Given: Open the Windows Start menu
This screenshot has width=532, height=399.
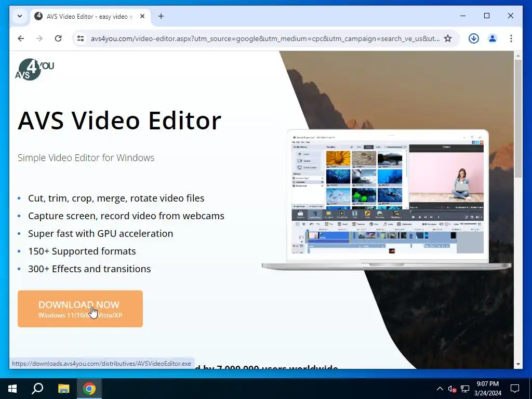Looking at the screenshot, I should (x=12, y=389).
